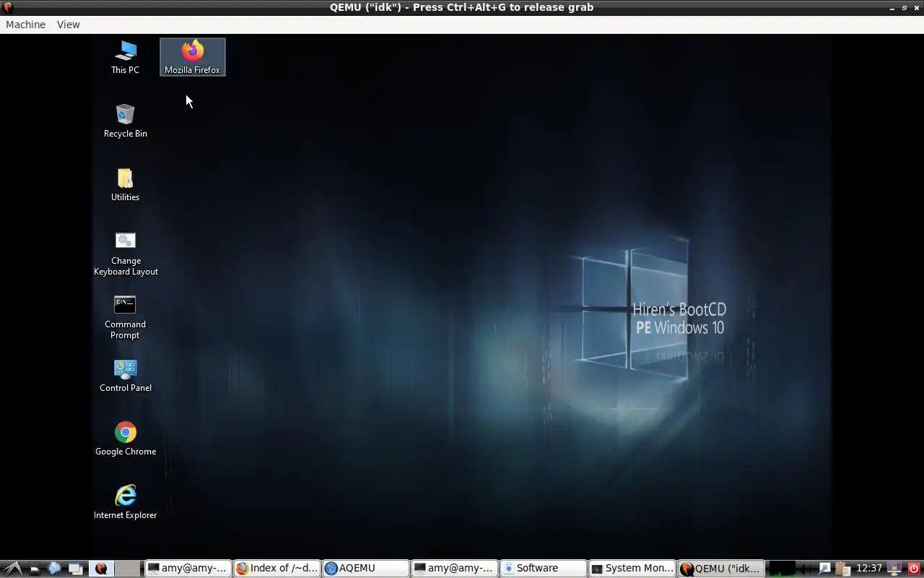924x578 pixels.
Task: Switch to terminal window between AQEMU and Software
Action: [454, 569]
